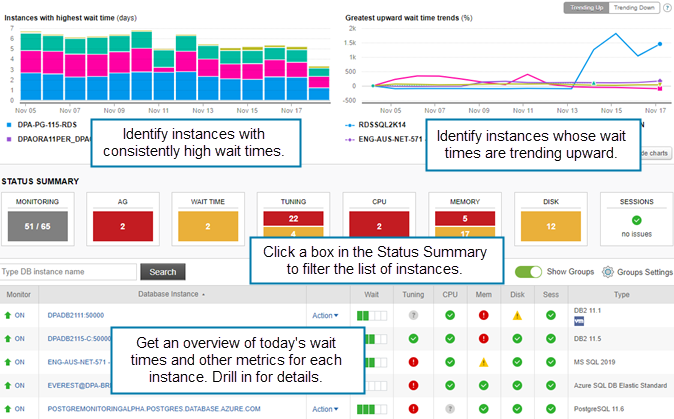Click the Mem warning icon for ENG-AUS-NET-571
This screenshot has width=674, height=419.
click(483, 362)
